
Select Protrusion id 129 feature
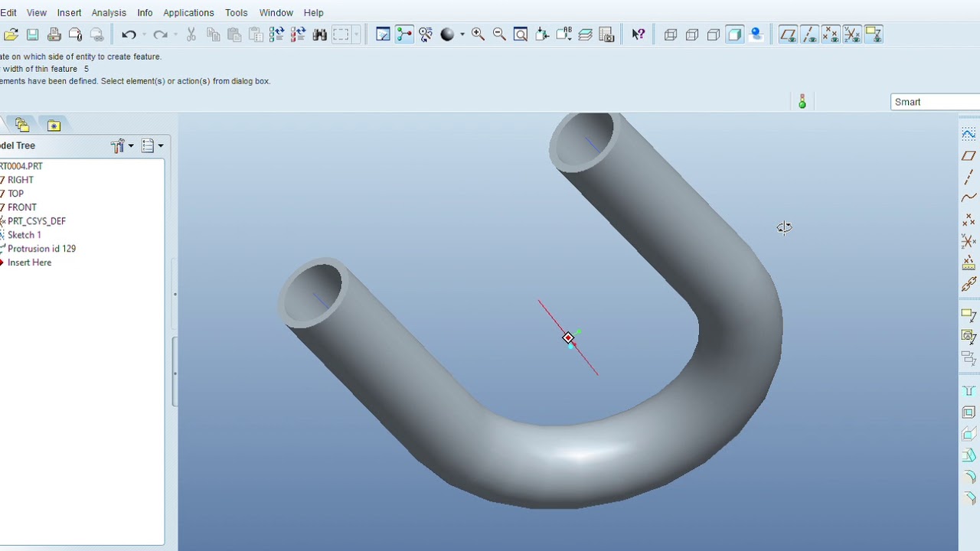41,249
